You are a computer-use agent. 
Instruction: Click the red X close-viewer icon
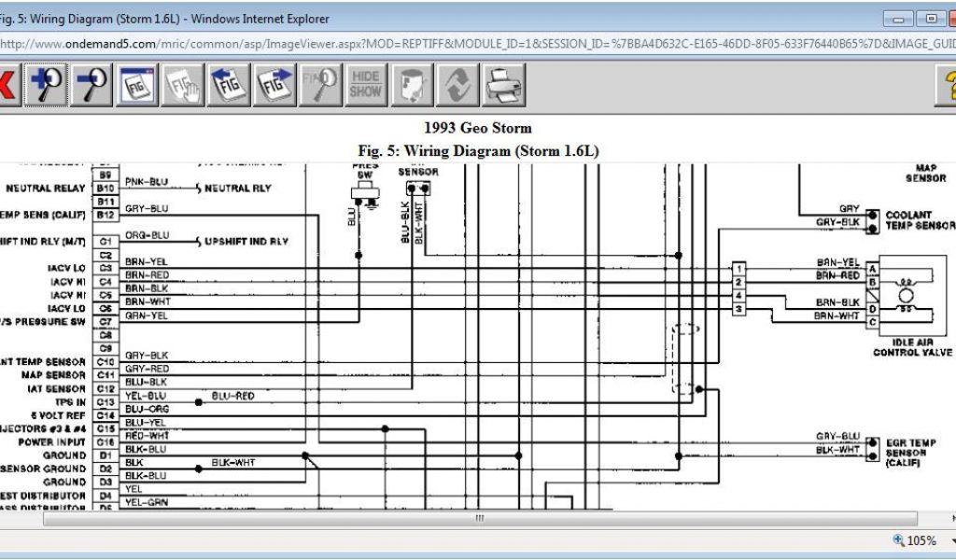[6, 86]
